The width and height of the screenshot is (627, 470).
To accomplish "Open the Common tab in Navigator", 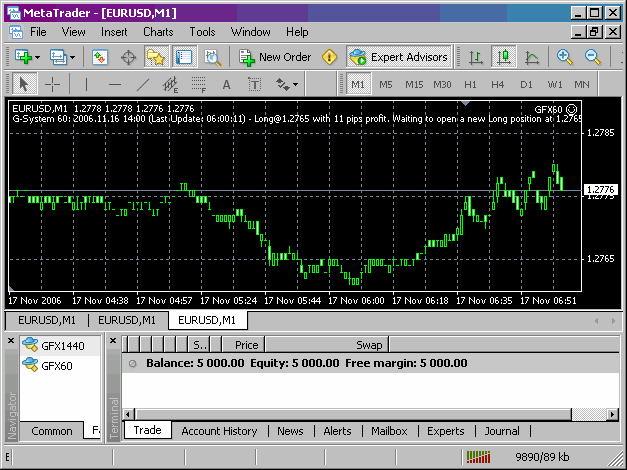I will [x=52, y=431].
